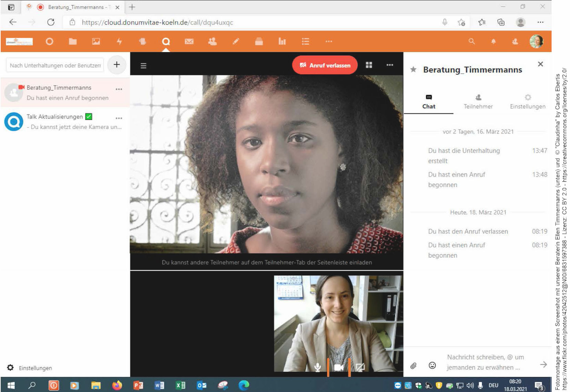570x392 pixels.
Task: Switch to the Einstellungen tab in sidebar
Action: click(527, 102)
